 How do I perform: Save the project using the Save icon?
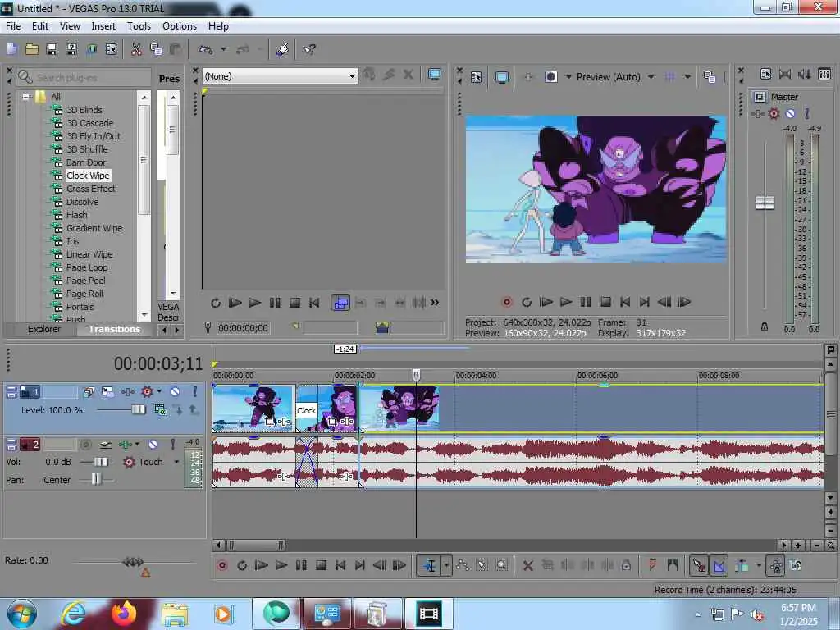[x=52, y=49]
